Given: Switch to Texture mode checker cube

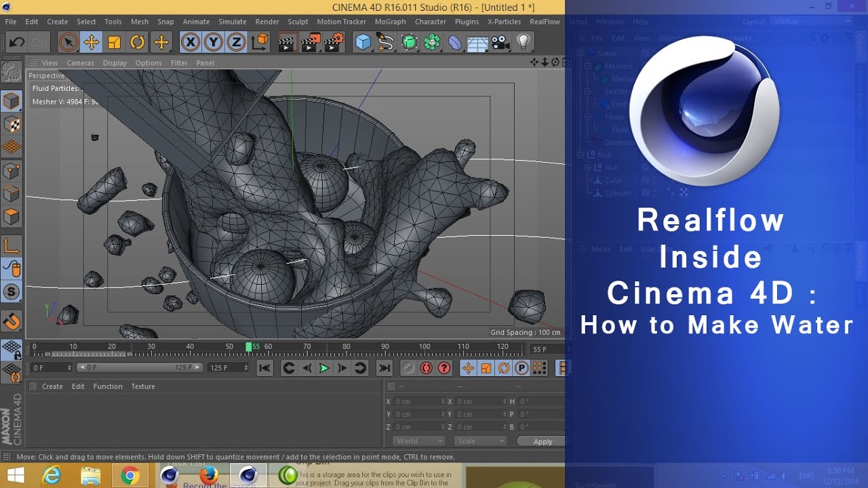Looking at the screenshot, I should (x=12, y=125).
